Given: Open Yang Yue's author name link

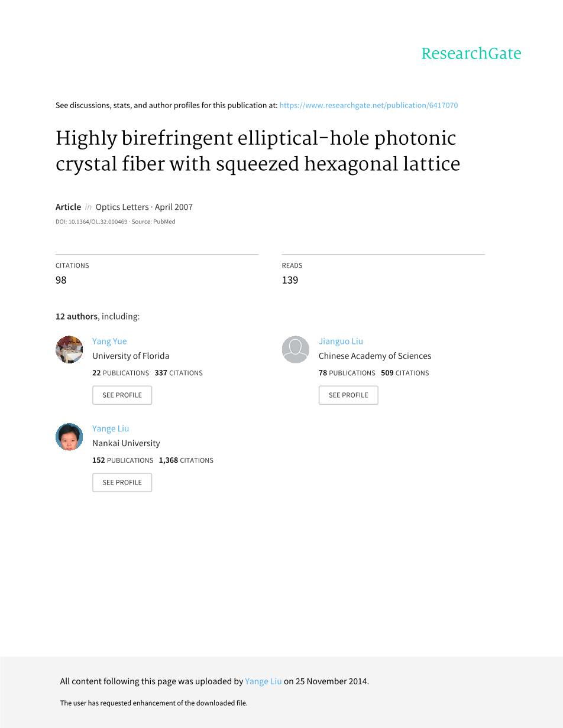Looking at the screenshot, I should (x=109, y=341).
